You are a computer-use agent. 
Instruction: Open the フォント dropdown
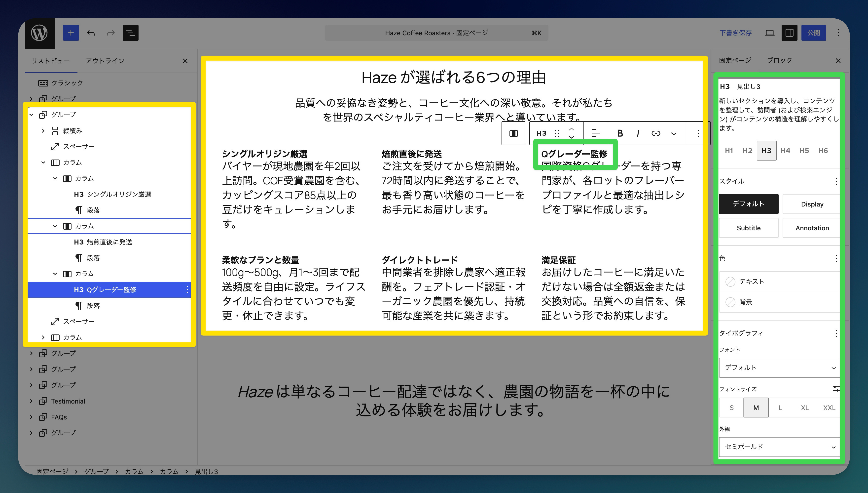pos(780,368)
